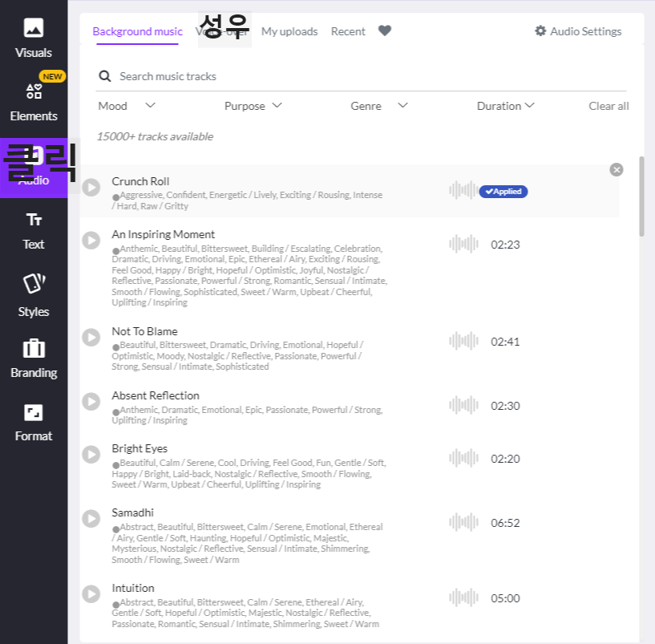Viewport: 655px width, 644px height.
Task: Open the Branding sidebar panel
Action: [x=34, y=358]
